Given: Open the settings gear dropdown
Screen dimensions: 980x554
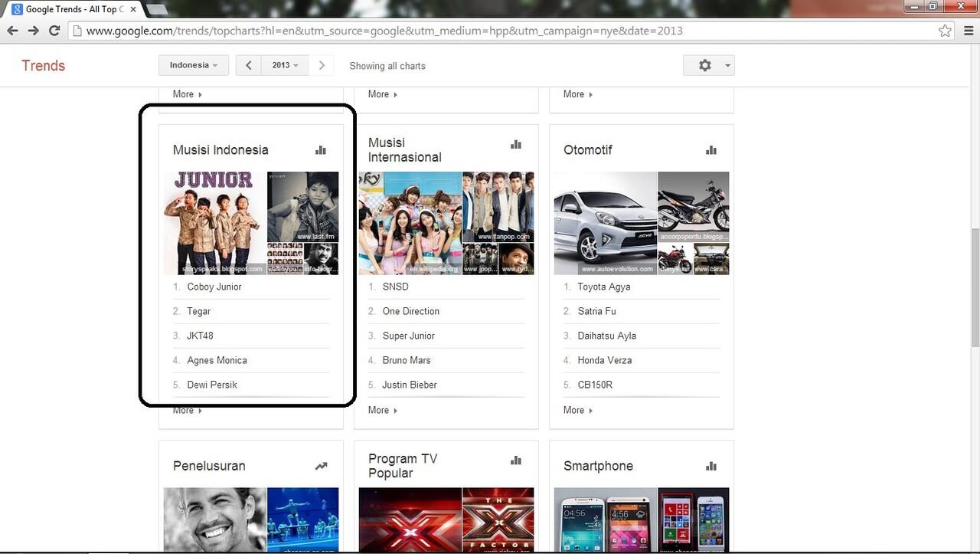Looking at the screenshot, I should point(709,65).
